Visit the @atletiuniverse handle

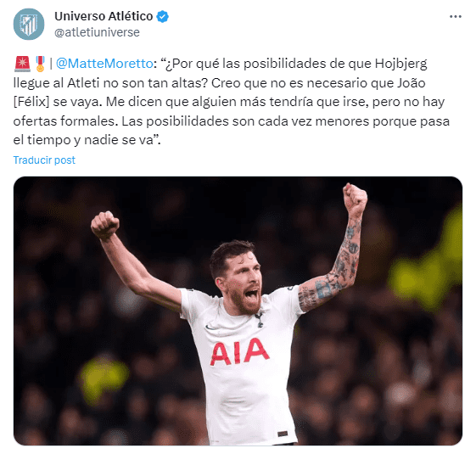(97, 32)
